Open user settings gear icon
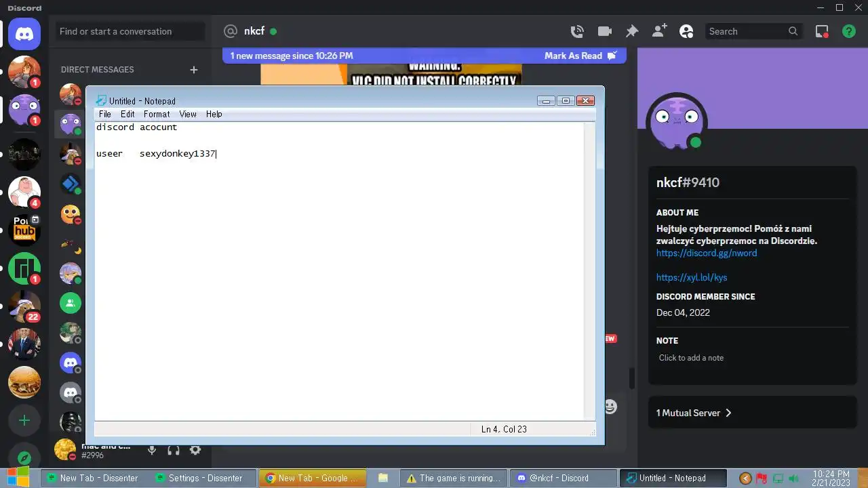This screenshot has height=488, width=868. pyautogui.click(x=195, y=450)
